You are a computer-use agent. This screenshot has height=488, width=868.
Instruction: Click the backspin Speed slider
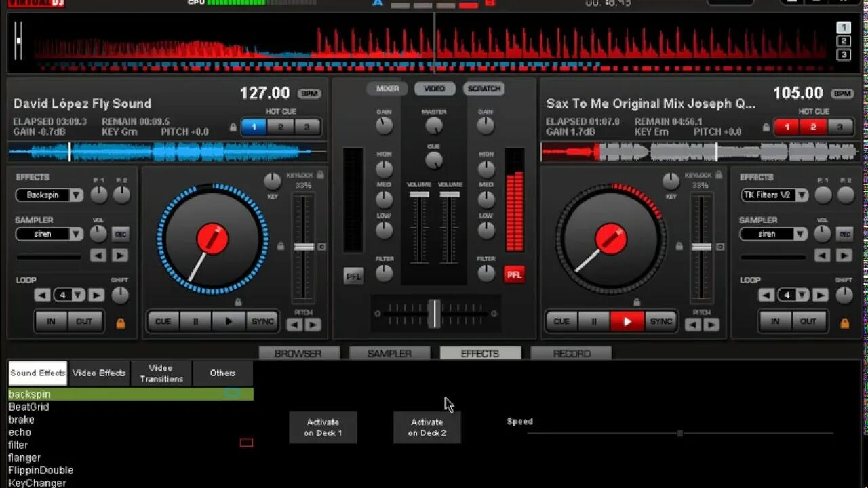tap(679, 433)
